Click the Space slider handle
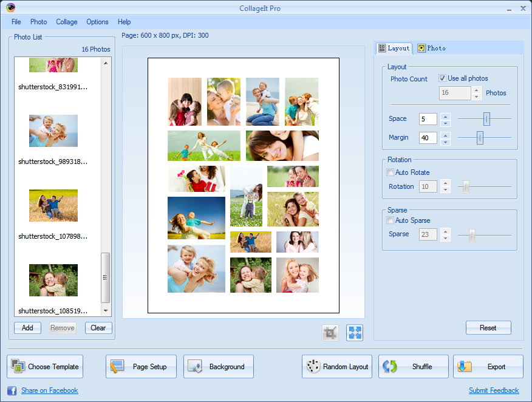Image resolution: width=532 pixels, height=402 pixels. click(486, 119)
